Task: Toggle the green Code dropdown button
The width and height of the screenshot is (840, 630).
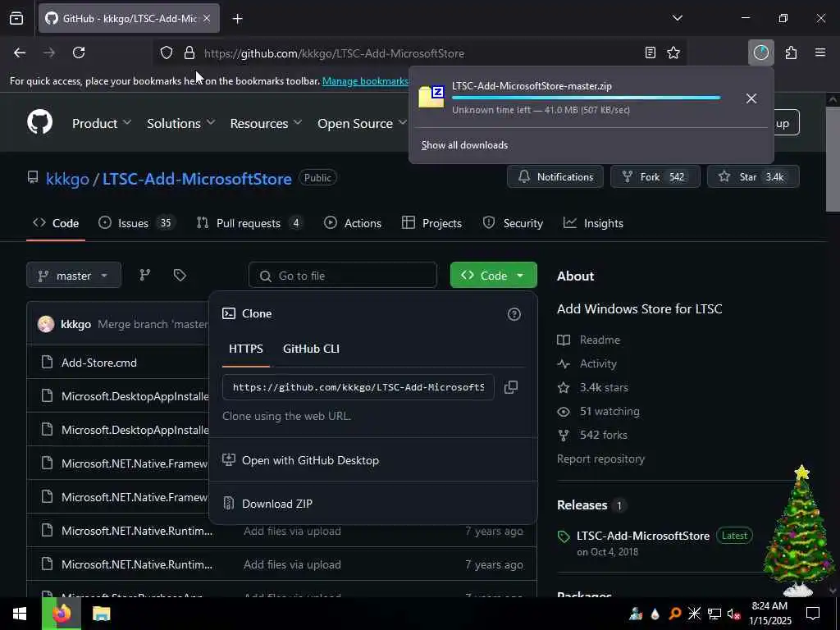Action: click(x=493, y=275)
